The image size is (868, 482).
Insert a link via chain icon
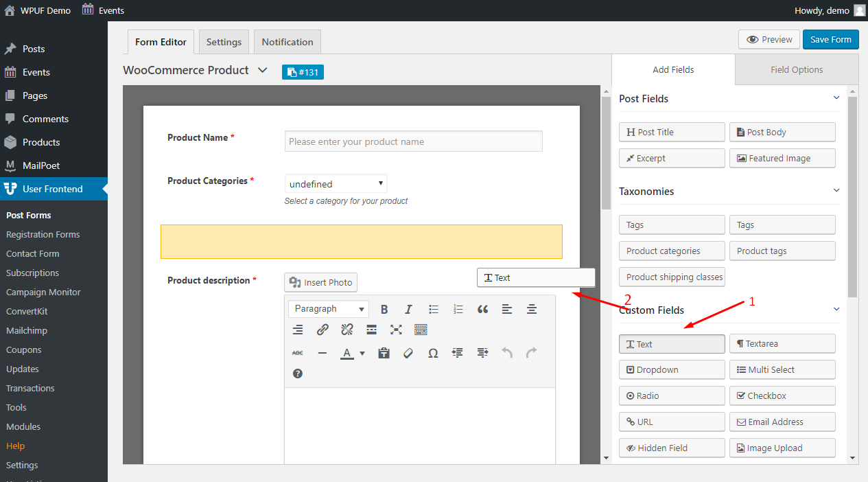[x=322, y=330]
